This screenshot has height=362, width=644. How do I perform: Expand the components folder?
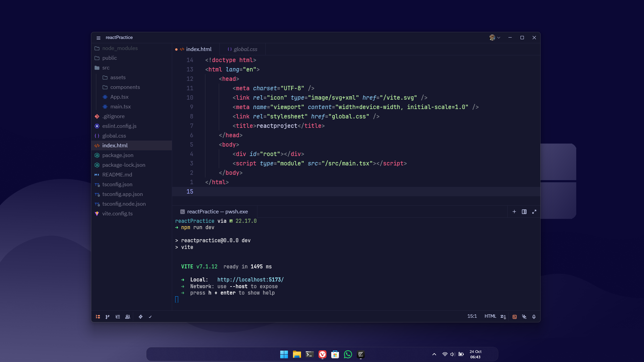click(x=132, y=87)
